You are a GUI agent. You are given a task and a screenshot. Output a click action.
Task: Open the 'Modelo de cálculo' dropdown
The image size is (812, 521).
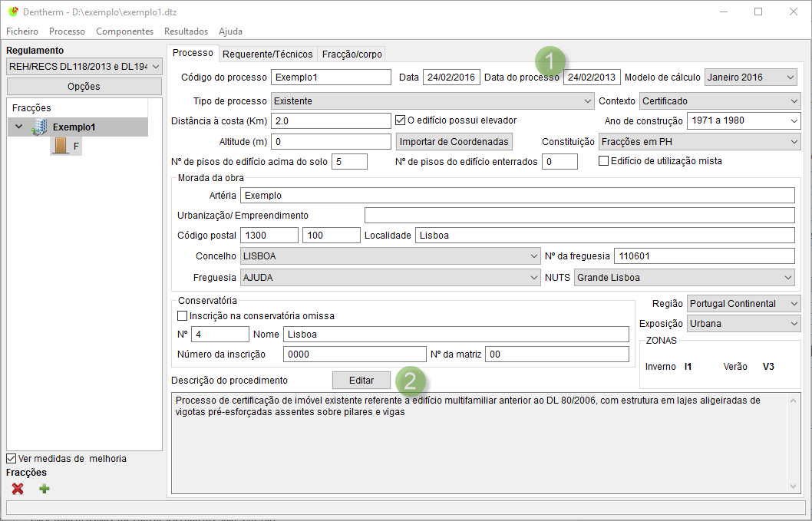751,77
